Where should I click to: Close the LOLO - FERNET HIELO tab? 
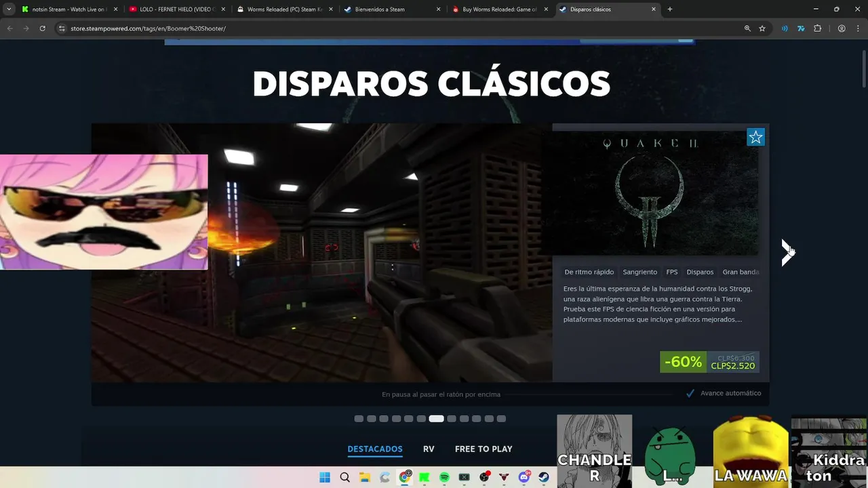coord(223,9)
